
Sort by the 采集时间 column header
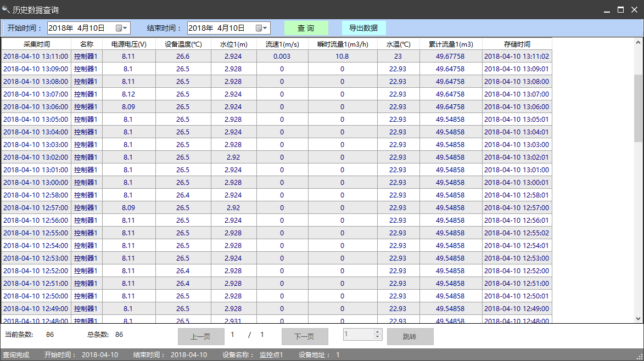click(36, 44)
